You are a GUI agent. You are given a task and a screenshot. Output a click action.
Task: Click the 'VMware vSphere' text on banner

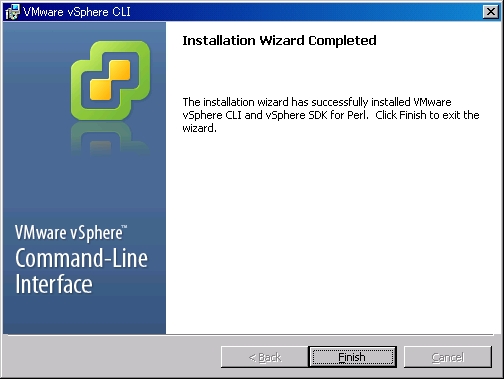(x=69, y=233)
